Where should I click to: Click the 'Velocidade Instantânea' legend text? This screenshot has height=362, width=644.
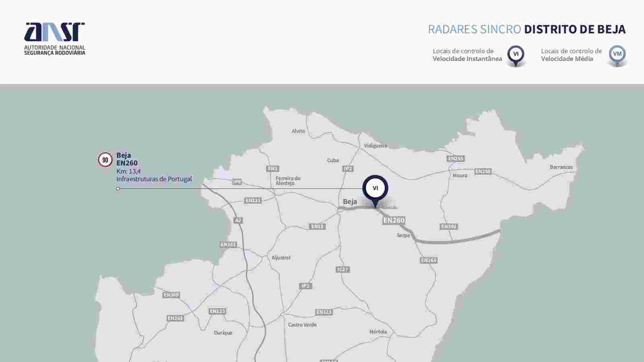tap(467, 59)
